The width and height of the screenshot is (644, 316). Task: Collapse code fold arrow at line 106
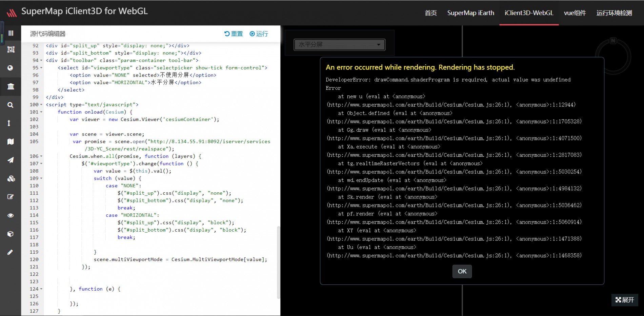[x=41, y=156]
